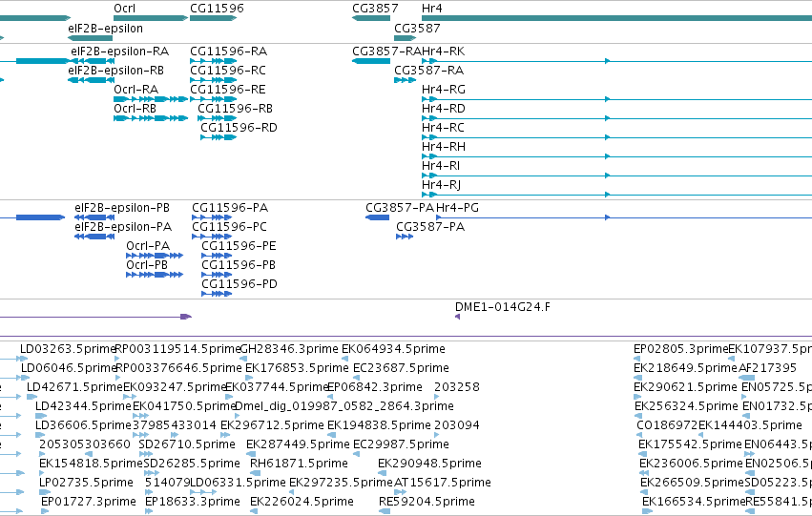Viewport: 812px width, 516px height.
Task: Select EST GH28346.3prime
Action: pos(289,349)
